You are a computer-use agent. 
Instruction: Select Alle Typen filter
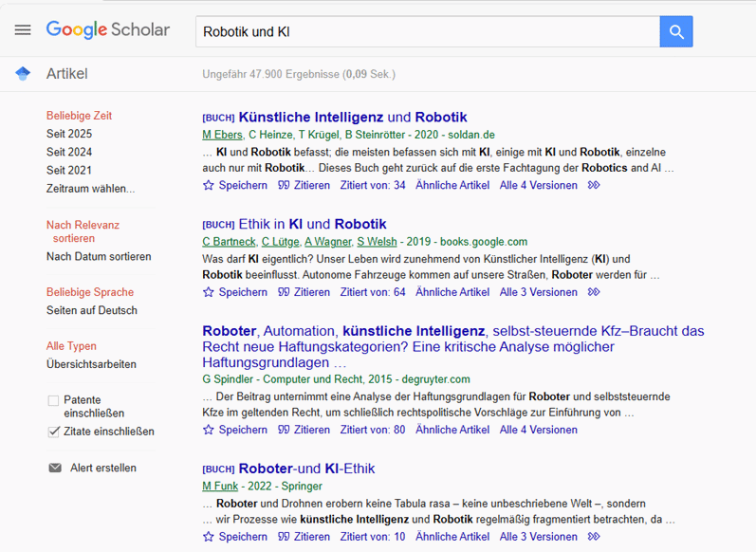71,346
